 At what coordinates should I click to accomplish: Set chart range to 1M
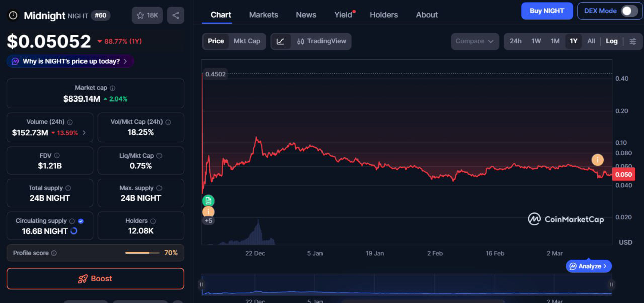coord(555,41)
